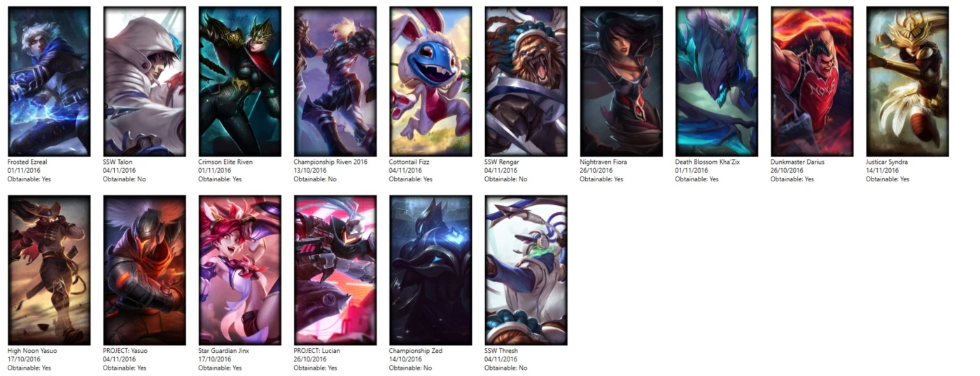
Task: Click the Justicar Syndra title text
Action: click(887, 162)
